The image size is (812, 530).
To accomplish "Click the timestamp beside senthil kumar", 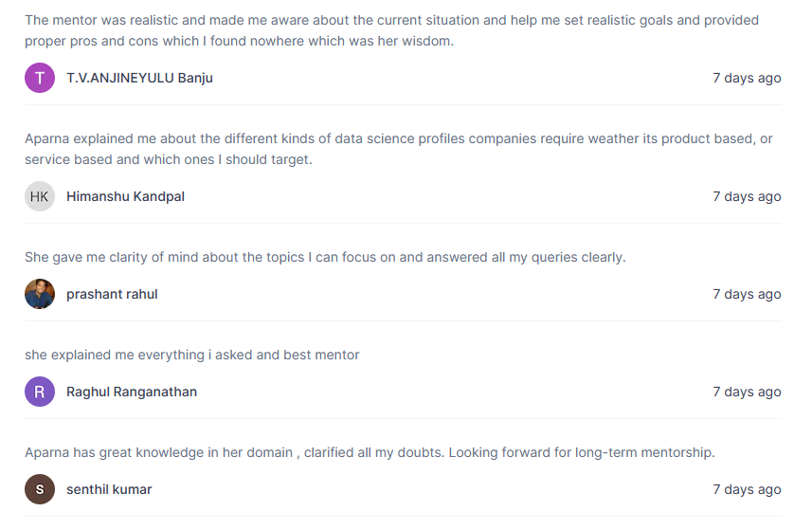I will tap(747, 489).
